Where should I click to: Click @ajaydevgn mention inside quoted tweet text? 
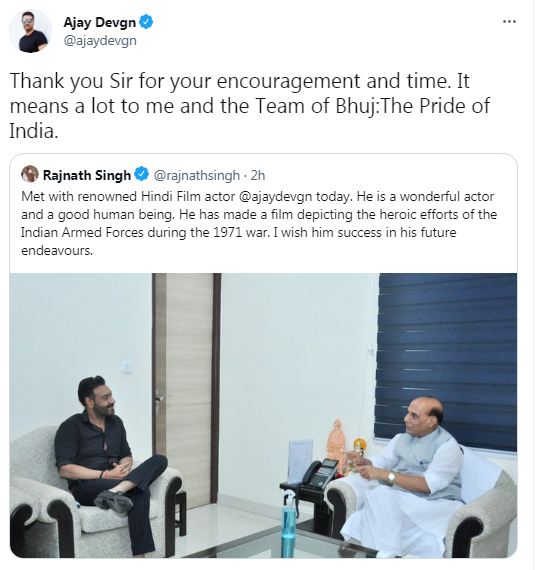coord(275,197)
